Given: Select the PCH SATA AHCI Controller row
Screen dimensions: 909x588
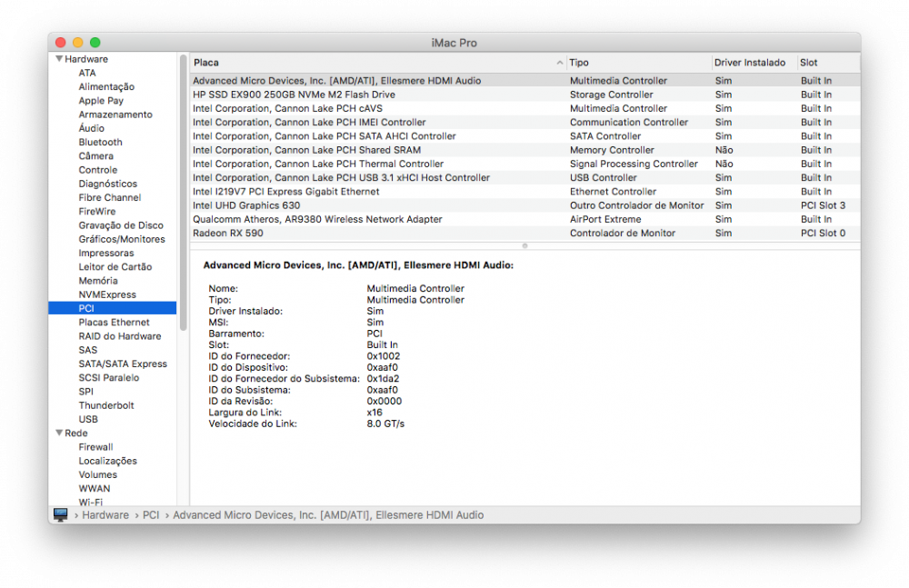Looking at the screenshot, I should (524, 136).
